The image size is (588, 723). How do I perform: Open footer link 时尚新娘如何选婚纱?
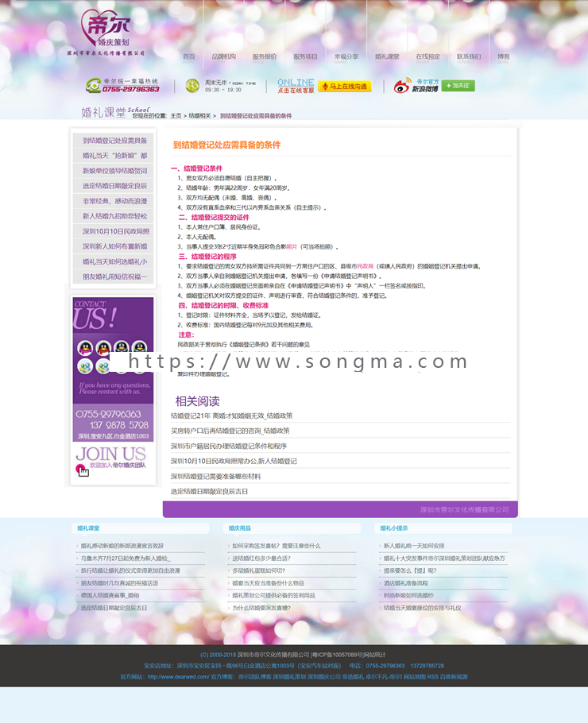click(x=408, y=596)
